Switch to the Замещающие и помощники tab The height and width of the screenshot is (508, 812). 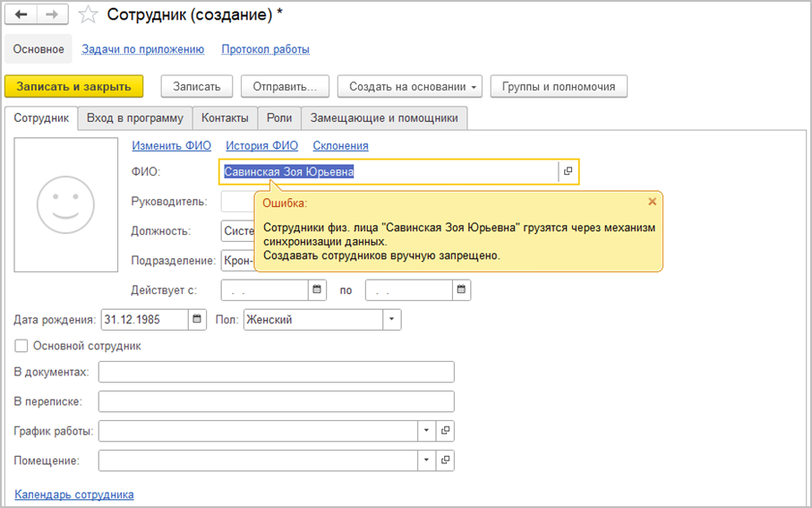pyautogui.click(x=384, y=118)
